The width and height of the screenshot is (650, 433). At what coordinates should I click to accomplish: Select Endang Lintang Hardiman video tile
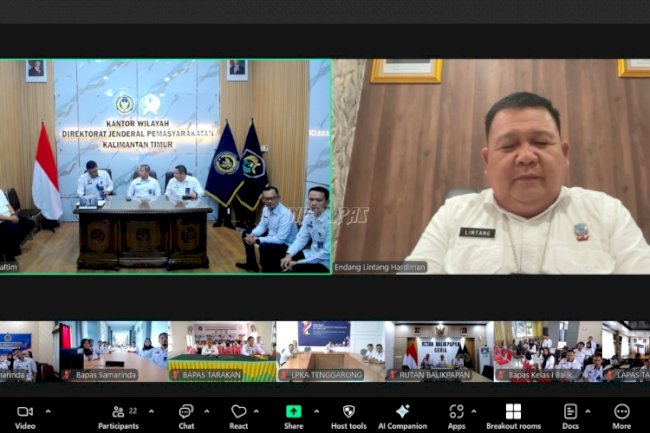click(x=492, y=166)
